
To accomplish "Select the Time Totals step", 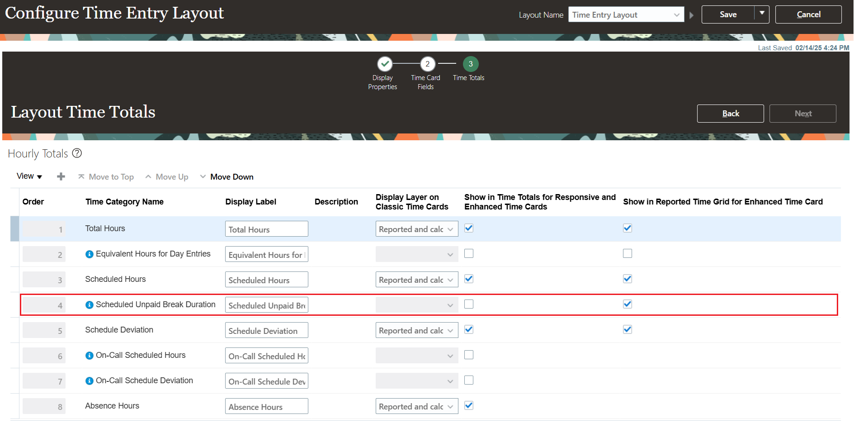I will tap(470, 64).
